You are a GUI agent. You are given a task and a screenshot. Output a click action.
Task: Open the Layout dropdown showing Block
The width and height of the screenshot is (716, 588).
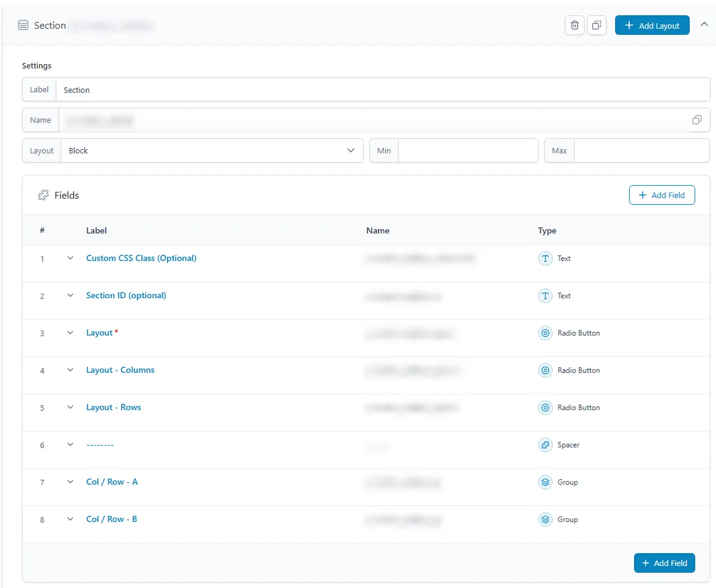tap(212, 150)
